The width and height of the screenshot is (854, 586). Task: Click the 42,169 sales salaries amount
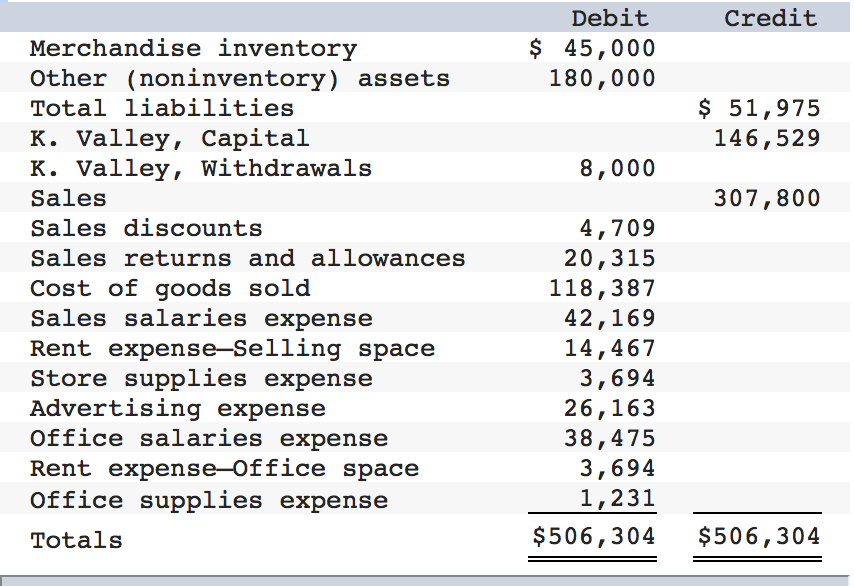point(610,318)
